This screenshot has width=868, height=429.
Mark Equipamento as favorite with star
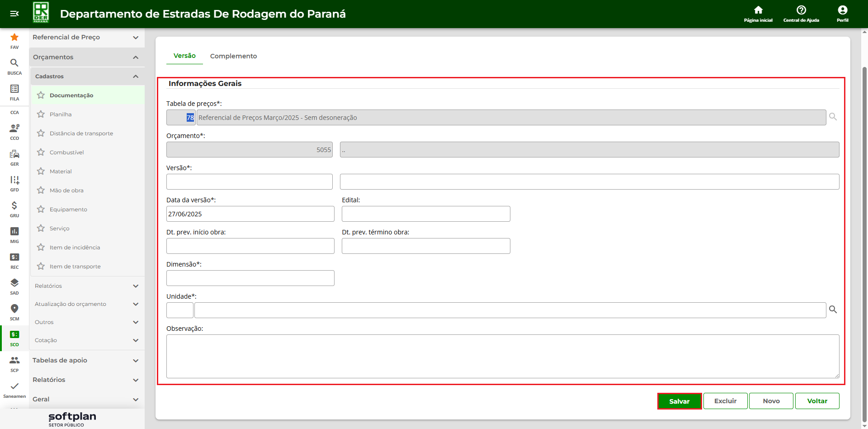click(x=41, y=210)
